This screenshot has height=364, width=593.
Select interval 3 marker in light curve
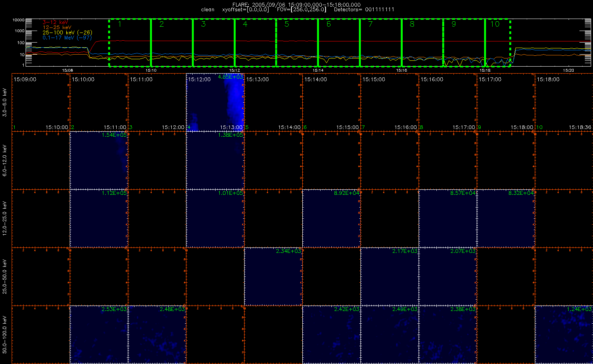point(203,24)
